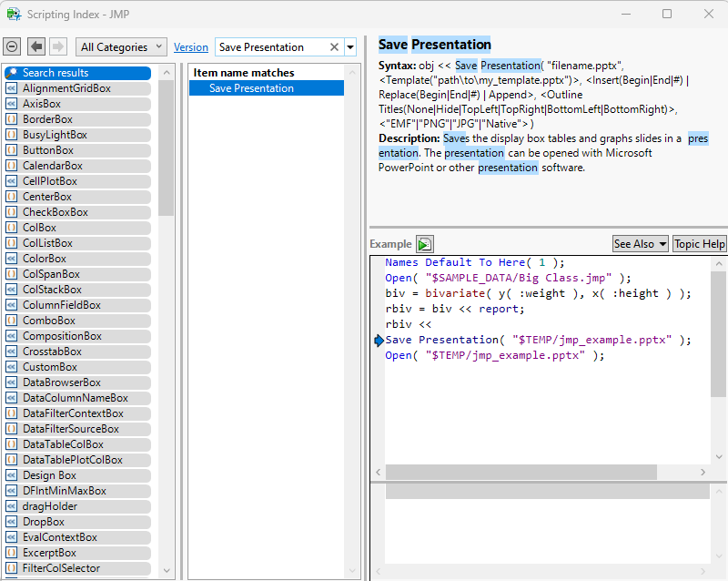Image resolution: width=728 pixels, height=581 pixels.
Task: Navigate back using the left arrow icon
Action: [x=36, y=46]
